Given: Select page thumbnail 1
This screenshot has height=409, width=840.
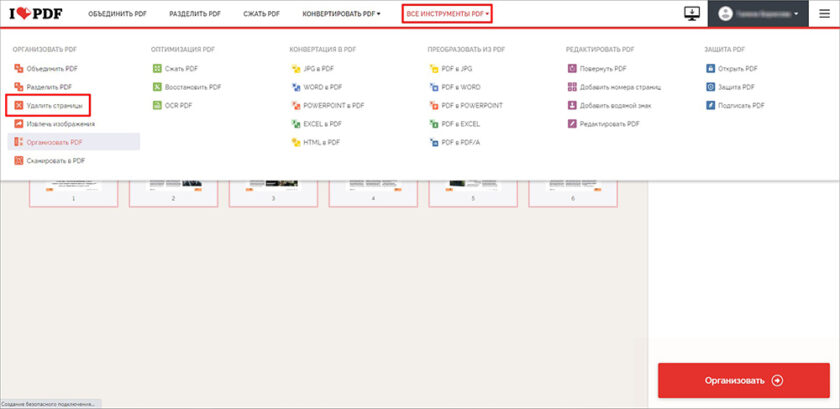Looking at the screenshot, I should 73,194.
